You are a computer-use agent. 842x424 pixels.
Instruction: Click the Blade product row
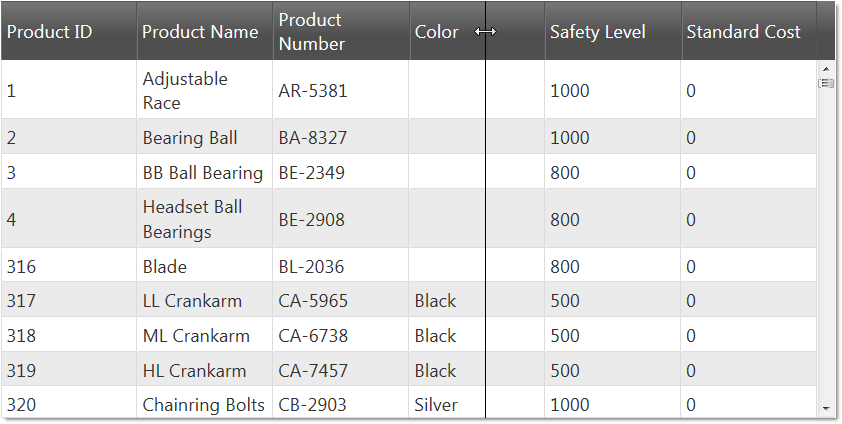pos(165,267)
